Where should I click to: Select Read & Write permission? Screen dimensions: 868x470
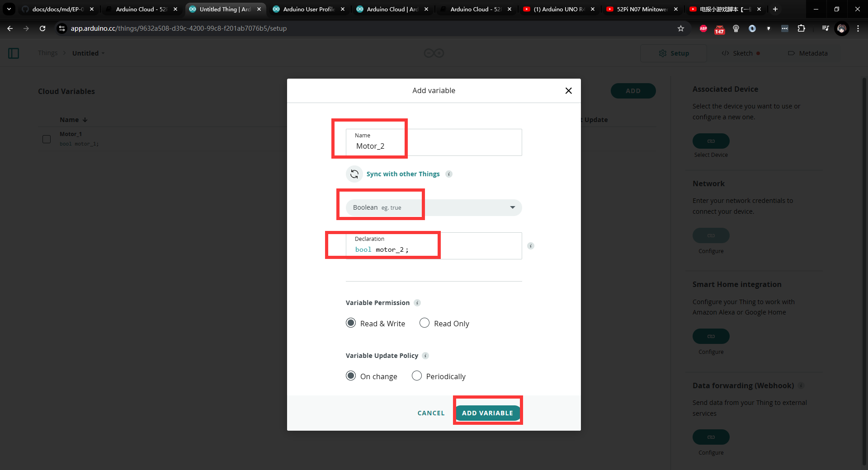[x=351, y=323]
